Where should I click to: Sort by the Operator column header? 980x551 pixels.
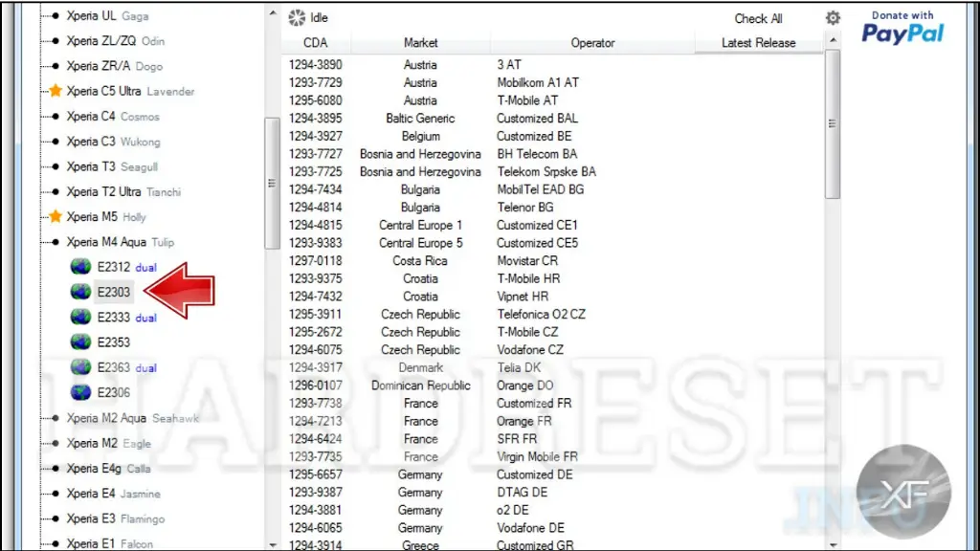[x=592, y=42]
